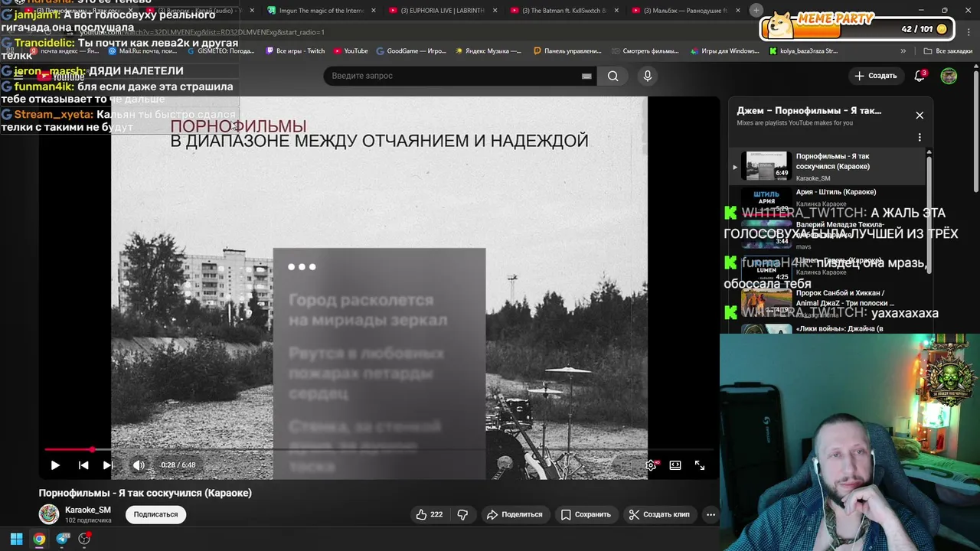Skip to previous video in player
Screen dimensions: 980x551
tap(83, 465)
